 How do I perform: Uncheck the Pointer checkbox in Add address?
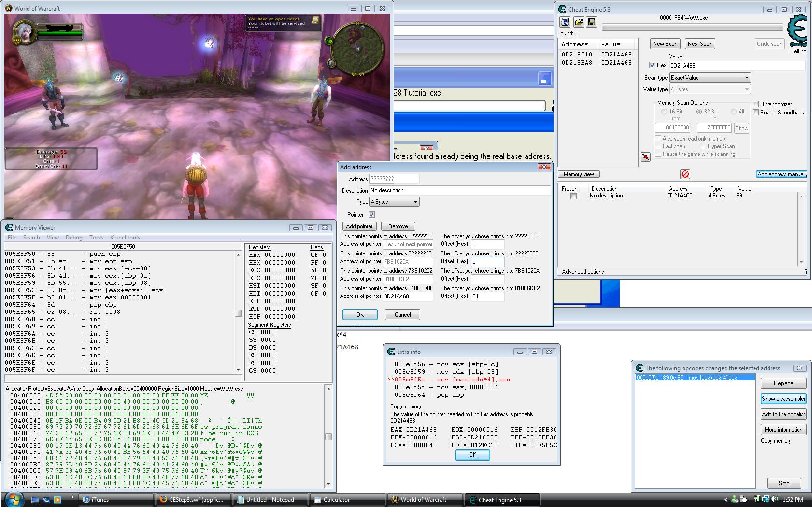[371, 215]
